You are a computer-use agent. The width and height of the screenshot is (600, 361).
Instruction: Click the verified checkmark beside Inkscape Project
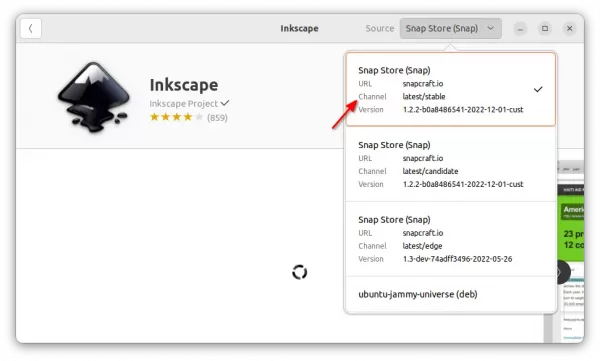click(225, 103)
